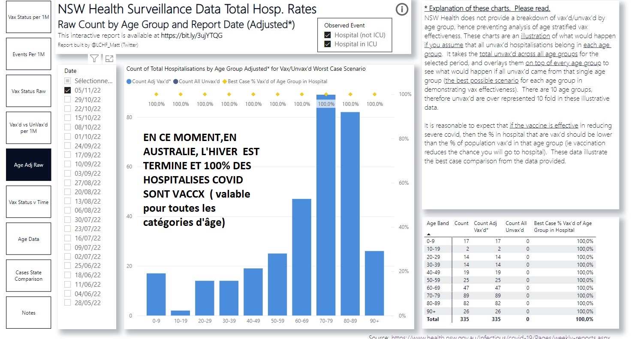The height and width of the screenshot is (339, 644).
Task: Uncheck the 05/11/22 date checkbox
Action: 67,90
